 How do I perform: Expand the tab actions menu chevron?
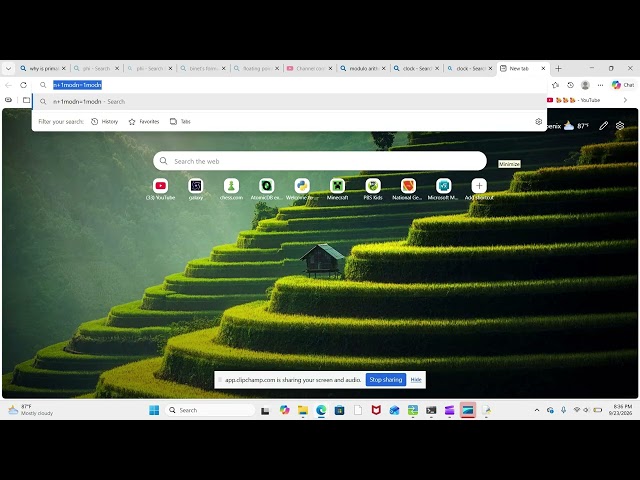point(9,69)
